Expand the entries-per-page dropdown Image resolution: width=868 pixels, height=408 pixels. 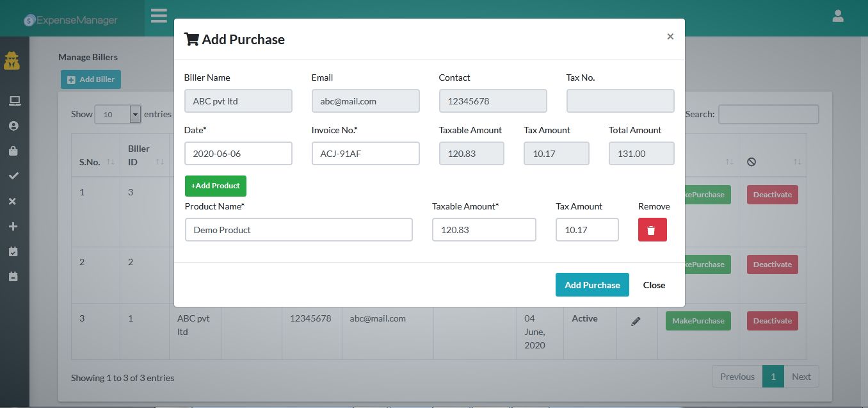click(x=134, y=115)
